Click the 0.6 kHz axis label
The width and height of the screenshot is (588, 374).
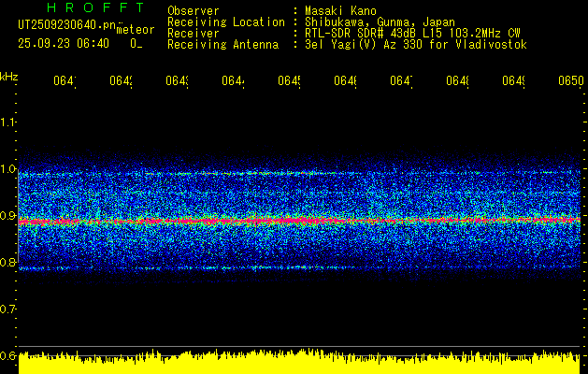point(7,355)
